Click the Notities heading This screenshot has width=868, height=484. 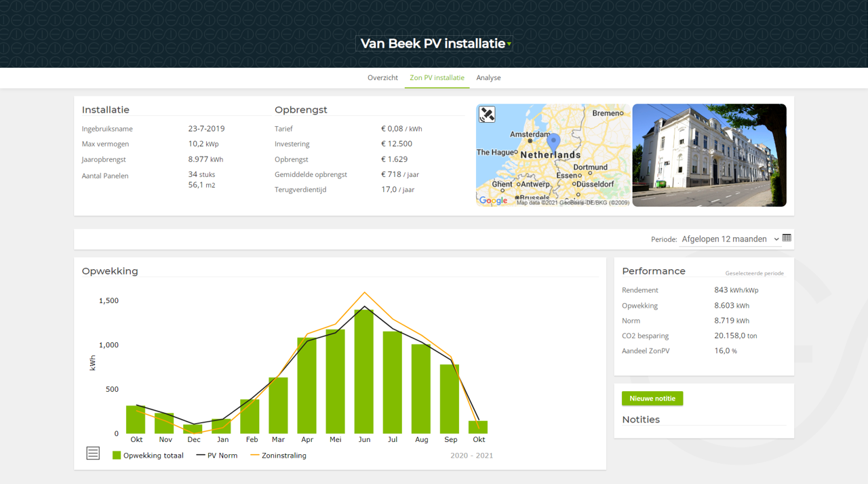click(x=641, y=420)
